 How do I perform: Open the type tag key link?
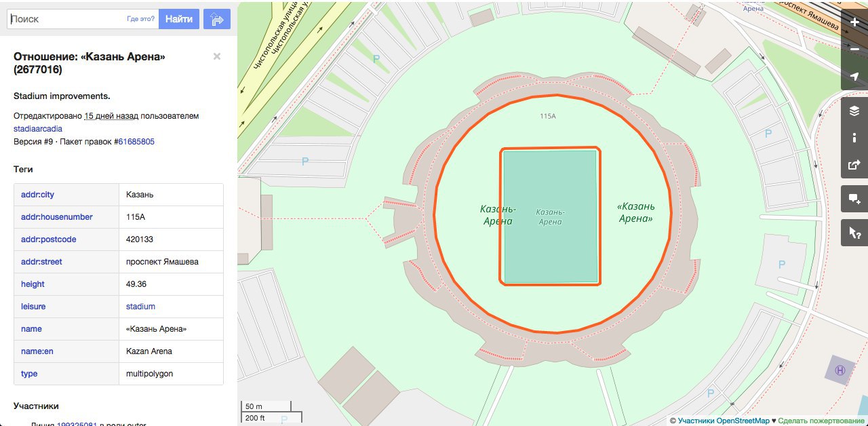pyautogui.click(x=29, y=374)
